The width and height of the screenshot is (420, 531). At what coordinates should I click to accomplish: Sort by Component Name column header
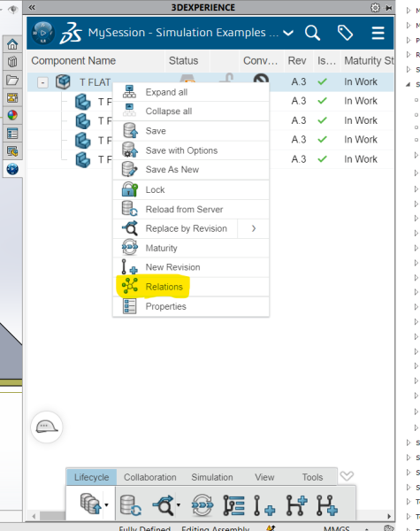point(95,61)
